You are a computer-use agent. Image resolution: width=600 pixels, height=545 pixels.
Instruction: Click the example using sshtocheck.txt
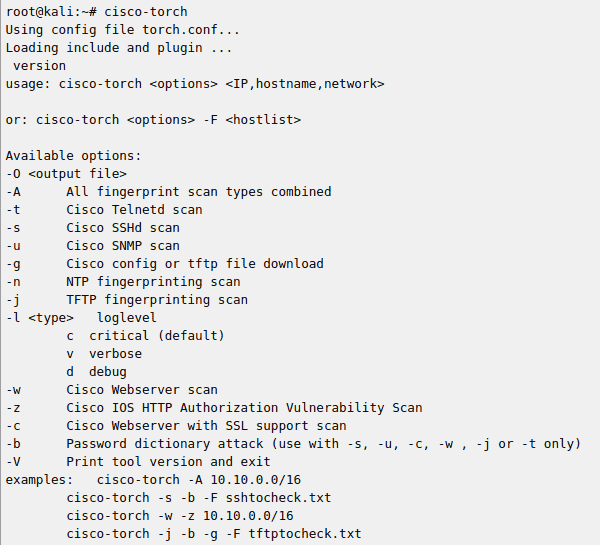198,497
